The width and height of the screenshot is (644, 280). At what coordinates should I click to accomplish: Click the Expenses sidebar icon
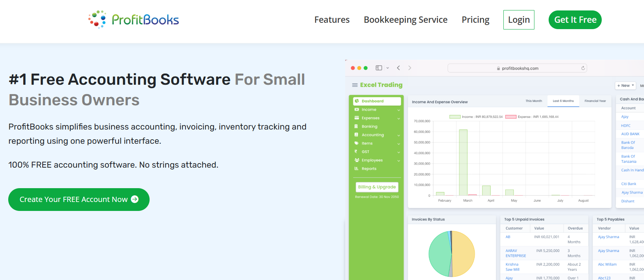click(x=357, y=118)
